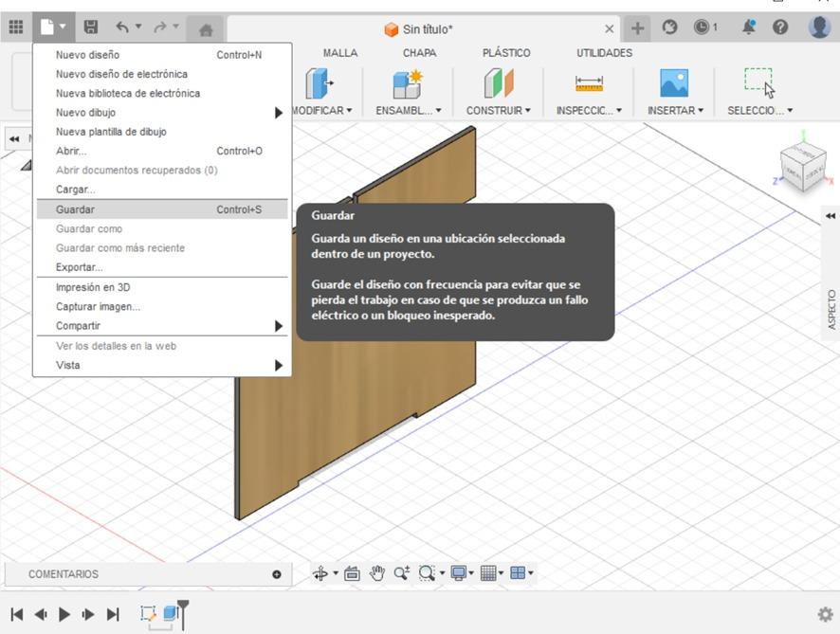Select the Inspect measure icon

[x=589, y=84]
